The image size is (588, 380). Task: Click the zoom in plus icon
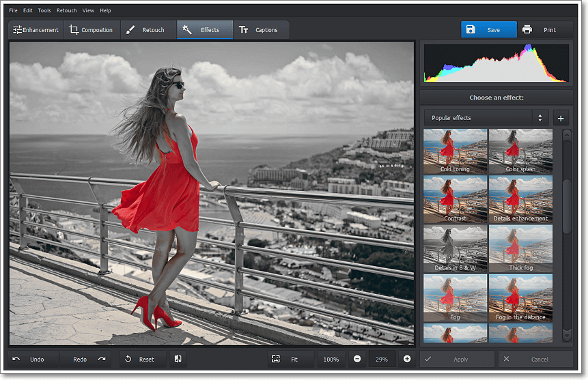click(x=407, y=359)
